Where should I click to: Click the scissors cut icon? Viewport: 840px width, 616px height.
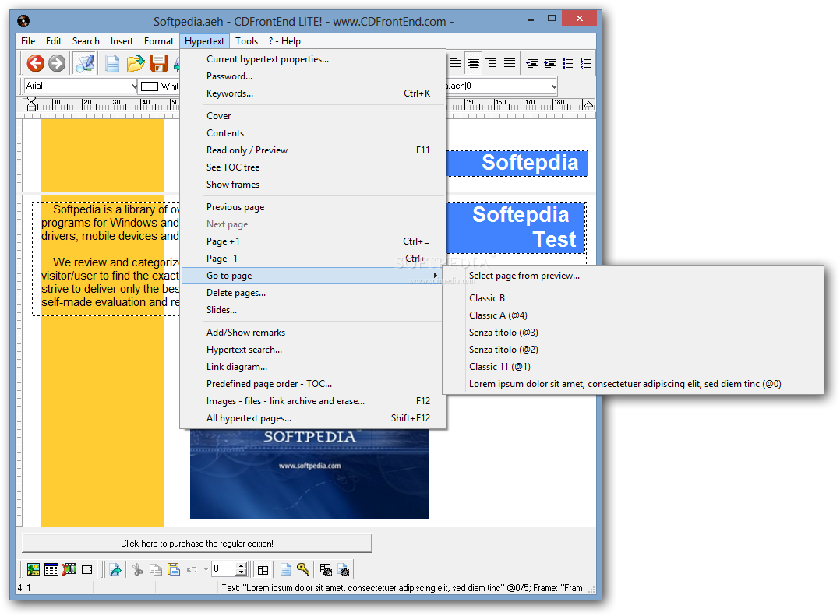[138, 569]
